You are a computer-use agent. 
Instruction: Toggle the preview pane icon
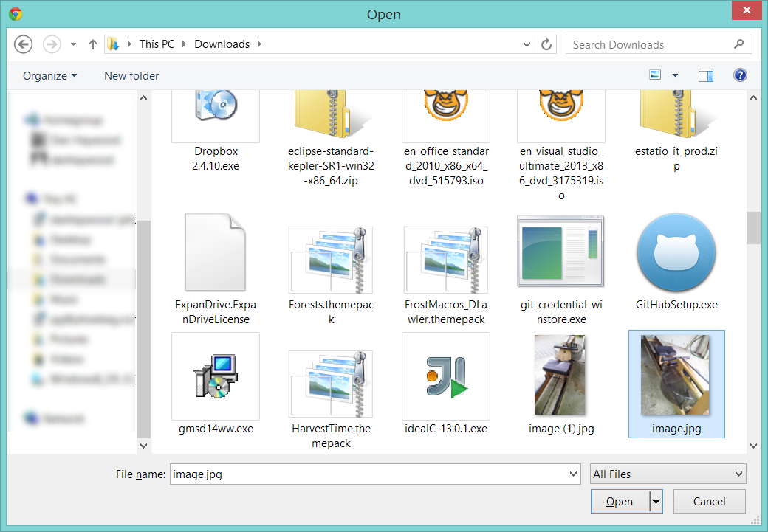(x=706, y=75)
